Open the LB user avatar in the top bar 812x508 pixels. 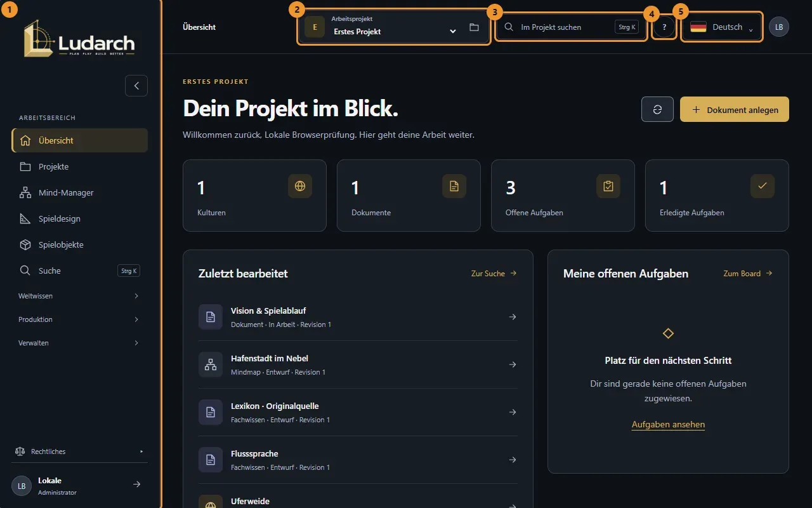(779, 27)
